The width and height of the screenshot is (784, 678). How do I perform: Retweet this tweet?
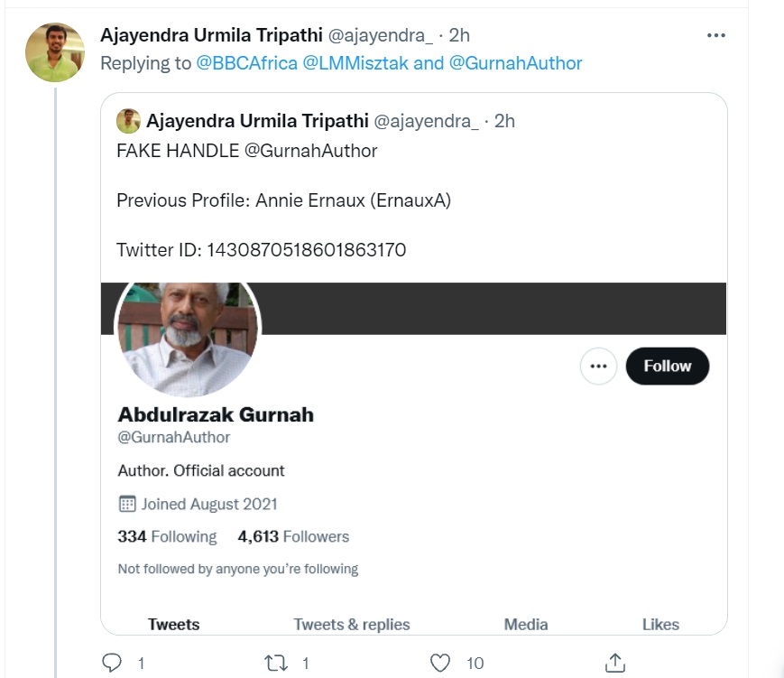[275, 664]
